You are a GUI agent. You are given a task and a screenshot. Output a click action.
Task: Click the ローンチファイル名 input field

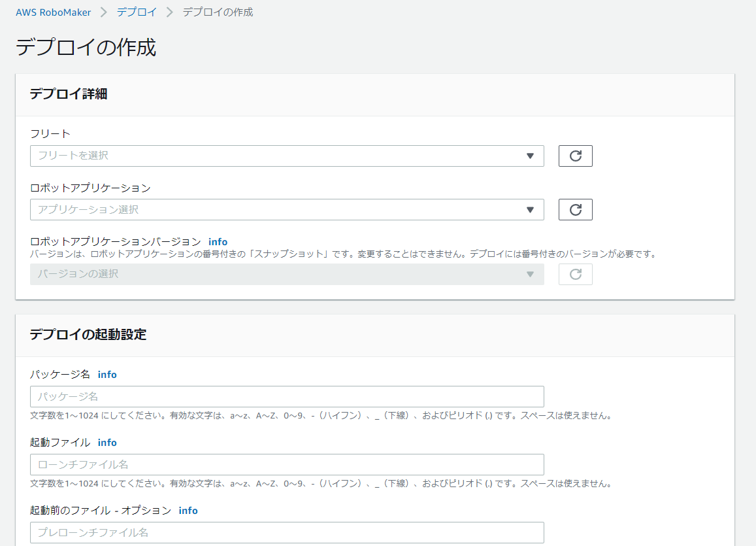[x=286, y=464]
